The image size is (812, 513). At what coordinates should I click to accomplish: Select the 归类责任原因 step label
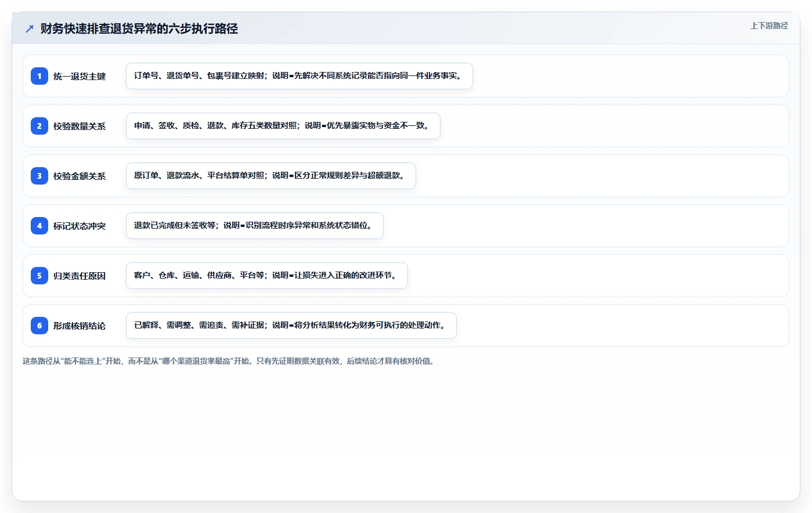pyautogui.click(x=80, y=276)
